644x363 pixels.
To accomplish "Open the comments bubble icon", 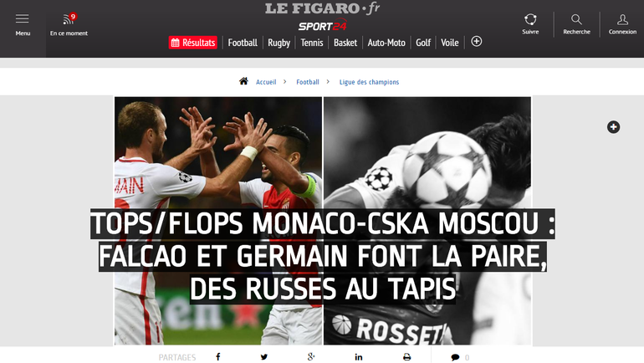I will click(455, 357).
